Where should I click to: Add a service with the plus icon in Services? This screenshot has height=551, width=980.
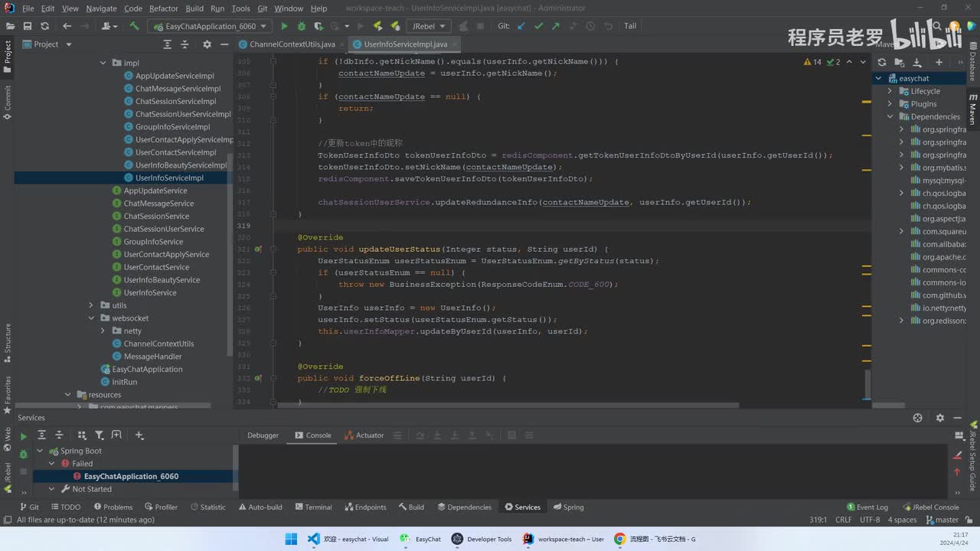click(139, 435)
